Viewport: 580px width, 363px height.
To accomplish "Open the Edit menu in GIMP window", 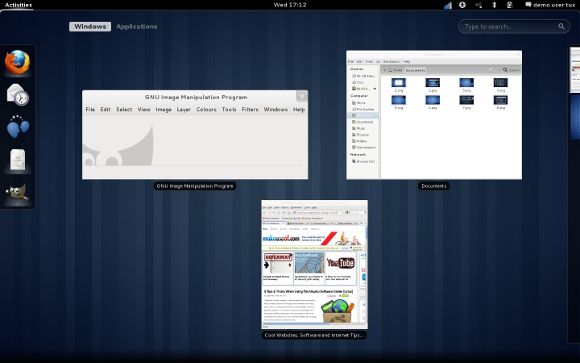I will [105, 109].
